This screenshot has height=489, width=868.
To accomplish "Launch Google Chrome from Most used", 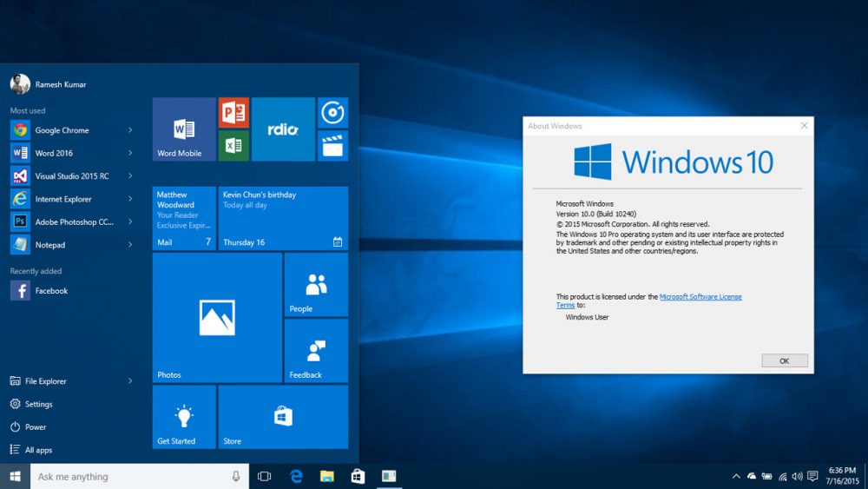I will (72, 130).
